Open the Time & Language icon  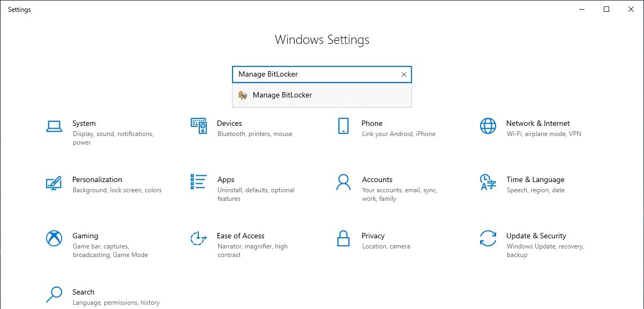[x=488, y=183]
